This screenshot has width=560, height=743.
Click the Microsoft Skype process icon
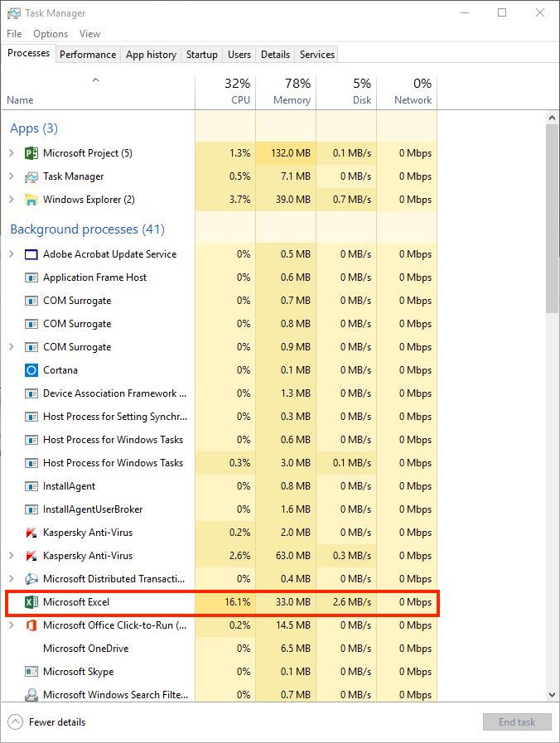click(31, 672)
